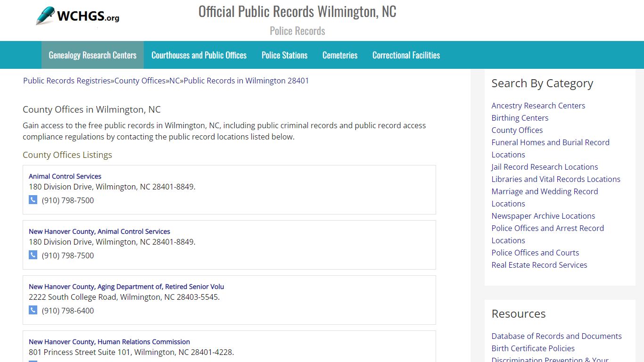This screenshot has height=362, width=644.
Task: Open Funeral Homes and Burial Record Locations
Action: [x=551, y=148]
